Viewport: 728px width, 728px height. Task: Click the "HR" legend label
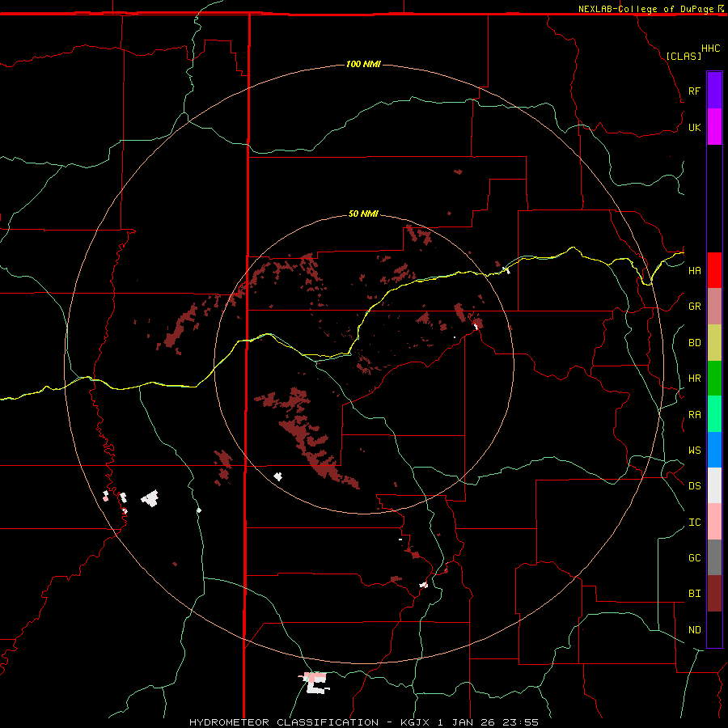point(694,379)
